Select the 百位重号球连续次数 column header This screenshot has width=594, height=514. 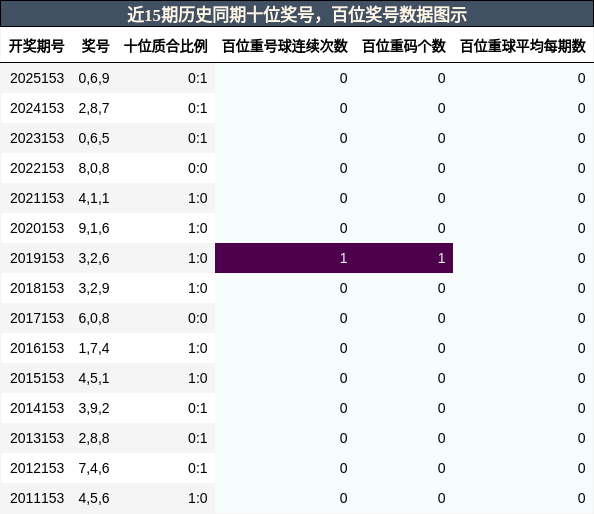pos(285,46)
